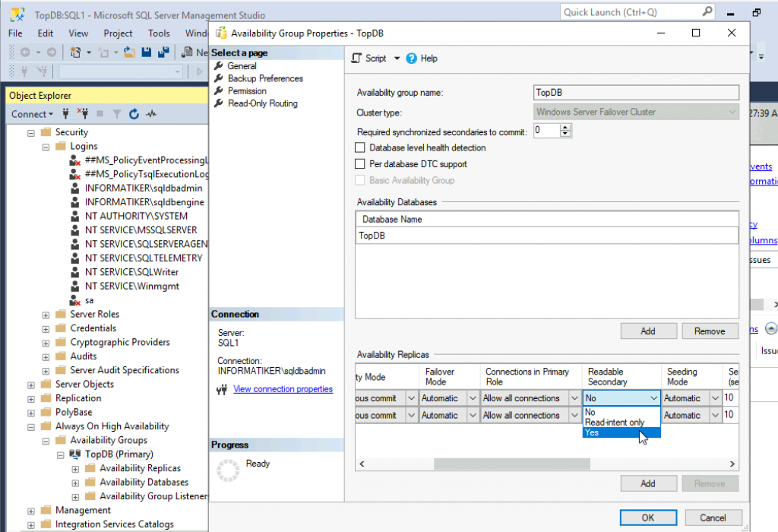Collapse the Always On High Availability node
778x532 pixels.
click(31, 427)
